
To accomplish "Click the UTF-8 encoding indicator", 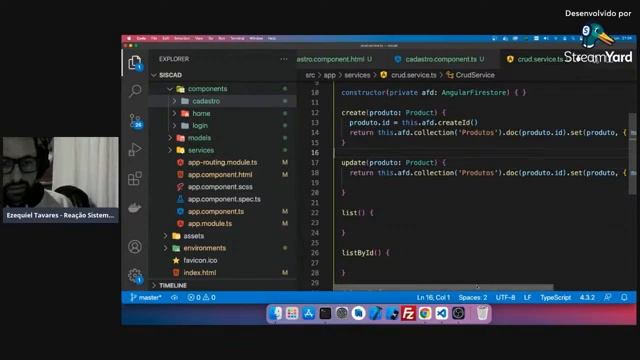I will pyautogui.click(x=505, y=298).
